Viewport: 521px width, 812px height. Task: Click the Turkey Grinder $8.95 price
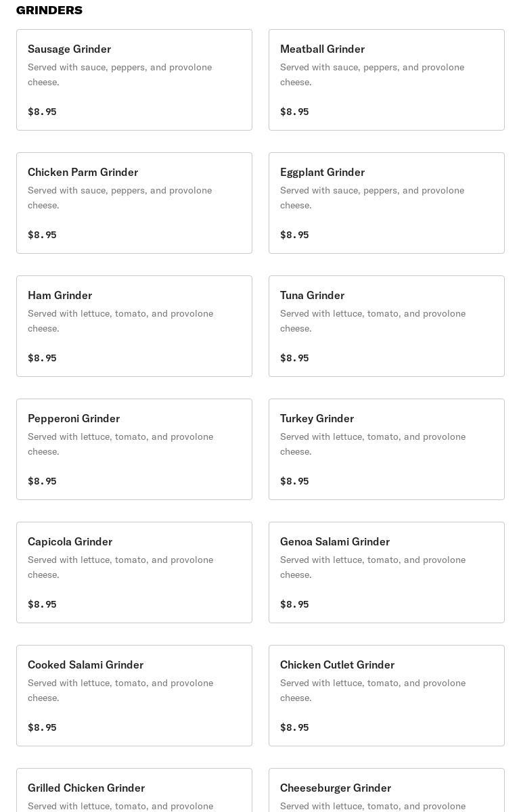point(294,481)
